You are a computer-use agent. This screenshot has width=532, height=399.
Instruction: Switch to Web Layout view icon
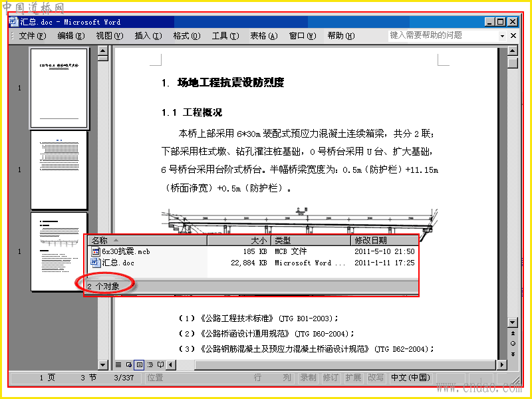coord(129,364)
